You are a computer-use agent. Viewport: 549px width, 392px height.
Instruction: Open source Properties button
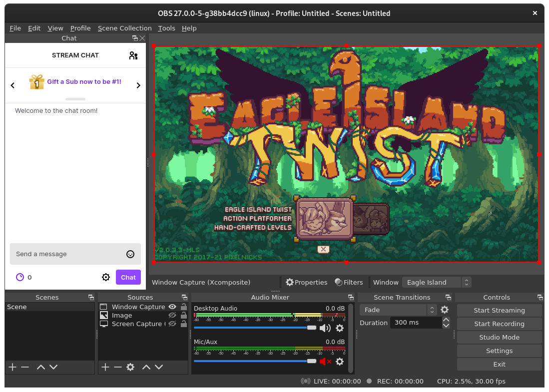pyautogui.click(x=306, y=282)
